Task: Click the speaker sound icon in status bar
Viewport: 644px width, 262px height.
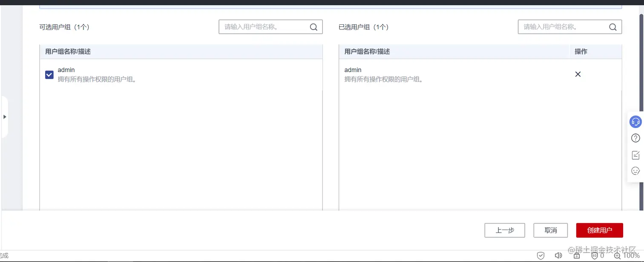Action: tap(558, 256)
